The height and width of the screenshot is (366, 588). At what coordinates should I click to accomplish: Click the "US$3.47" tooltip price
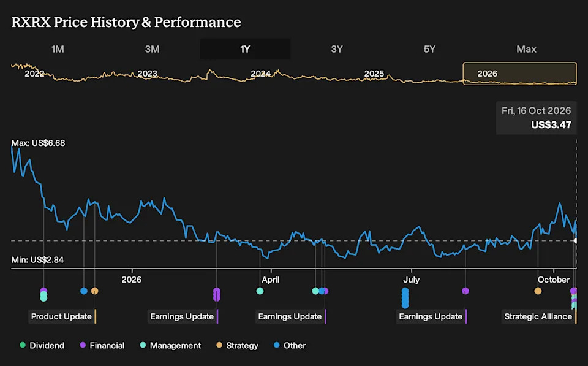tap(551, 124)
